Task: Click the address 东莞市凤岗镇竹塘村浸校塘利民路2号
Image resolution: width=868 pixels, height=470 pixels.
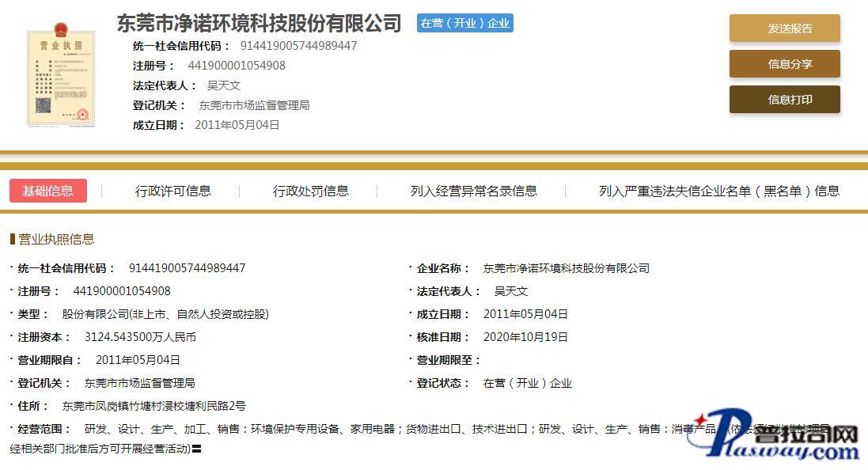Action: click(154, 406)
